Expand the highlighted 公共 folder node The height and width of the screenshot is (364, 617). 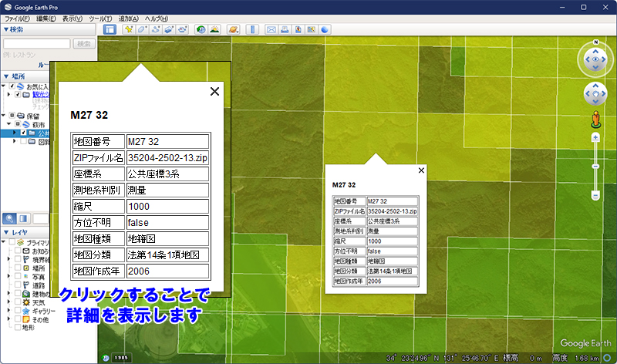pos(15,133)
